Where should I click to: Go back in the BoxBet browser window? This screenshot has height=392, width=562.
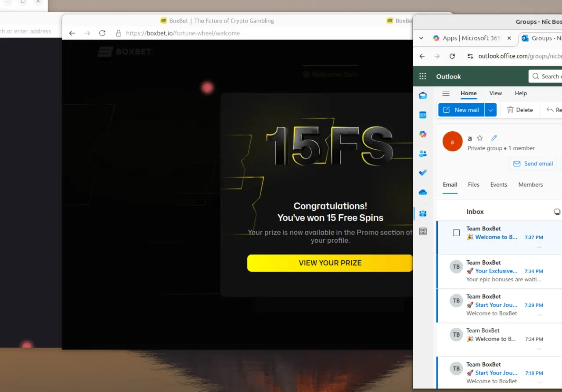coord(72,33)
